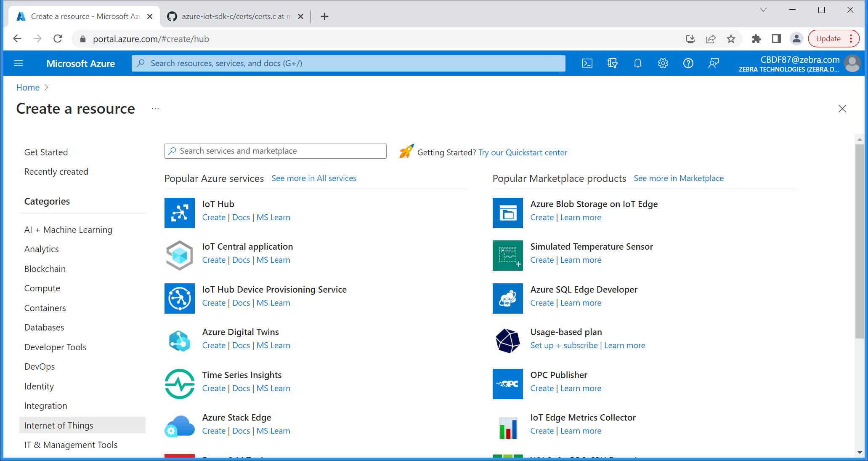Click the Azure Digital Twins icon
868x461 pixels.
180,341
